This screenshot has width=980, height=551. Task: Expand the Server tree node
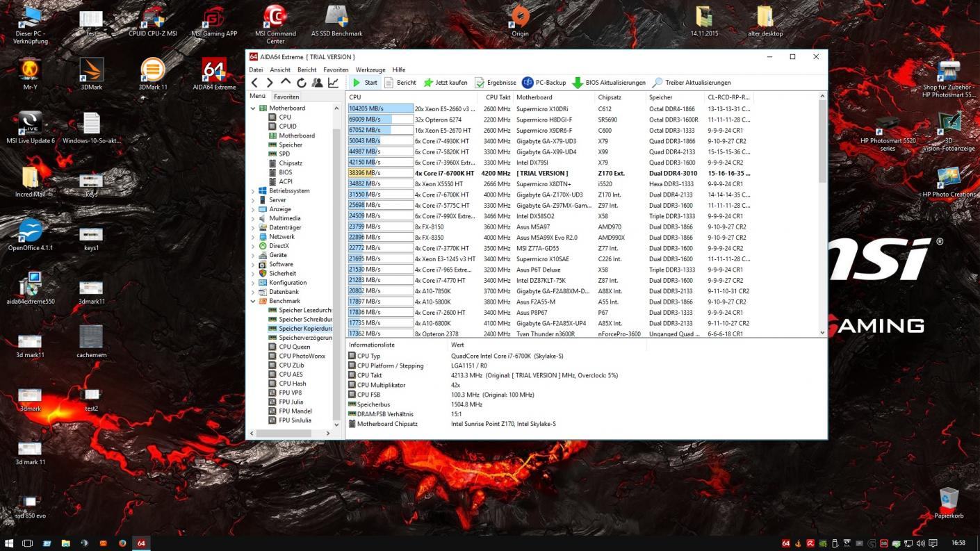coord(253,200)
